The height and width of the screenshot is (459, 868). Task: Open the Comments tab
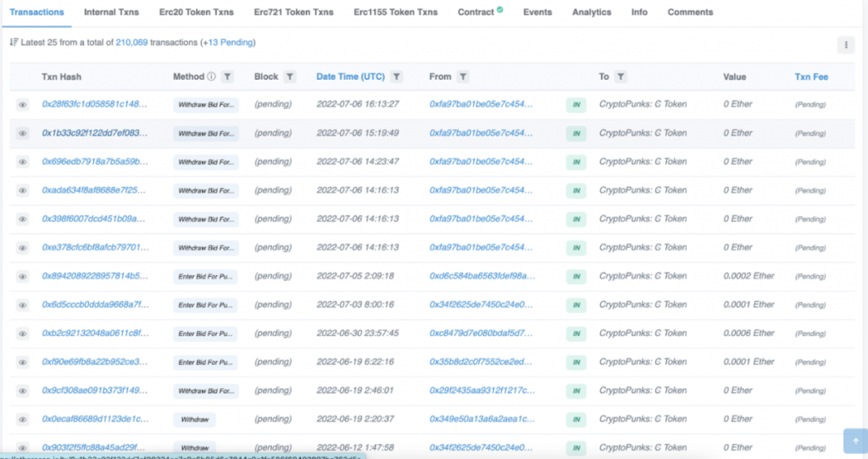click(690, 12)
